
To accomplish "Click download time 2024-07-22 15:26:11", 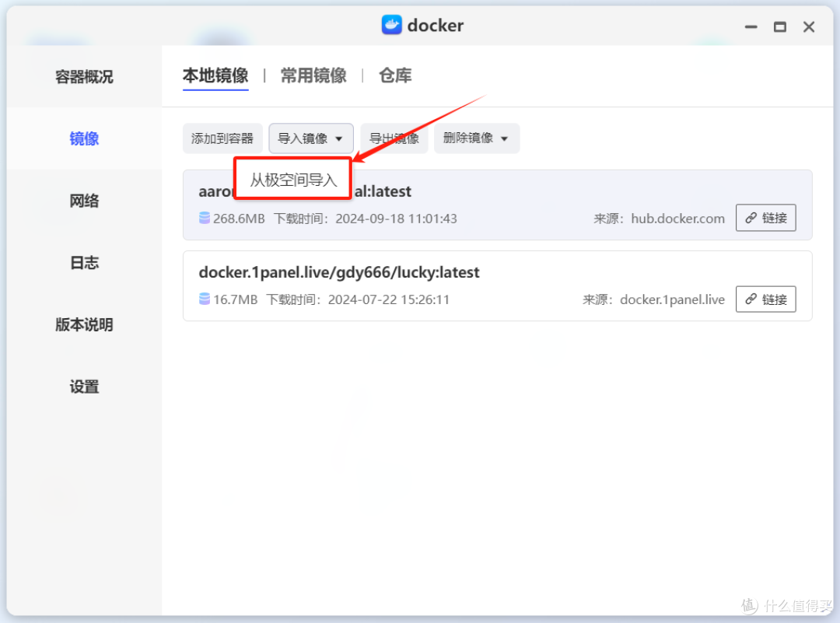I will tap(358, 299).
